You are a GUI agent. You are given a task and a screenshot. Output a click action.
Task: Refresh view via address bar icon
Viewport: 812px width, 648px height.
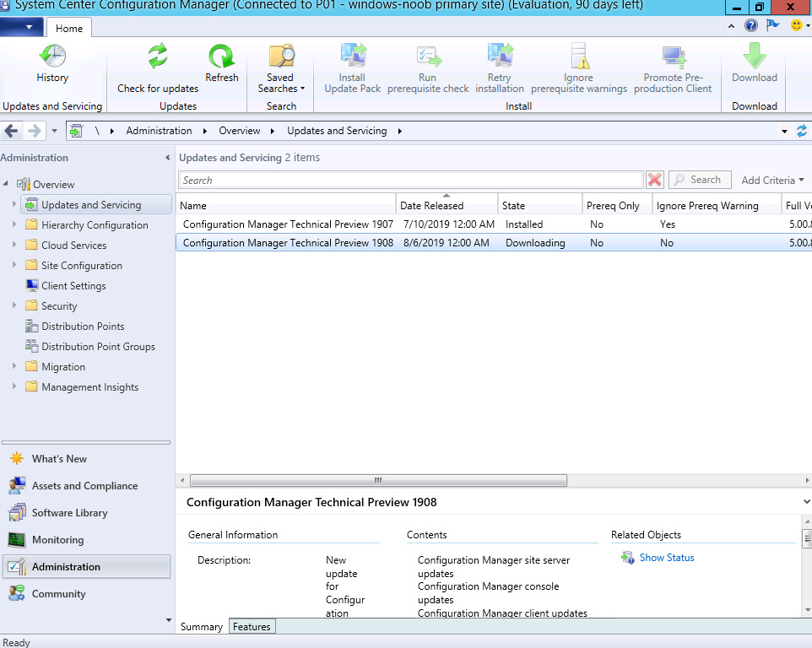(802, 131)
